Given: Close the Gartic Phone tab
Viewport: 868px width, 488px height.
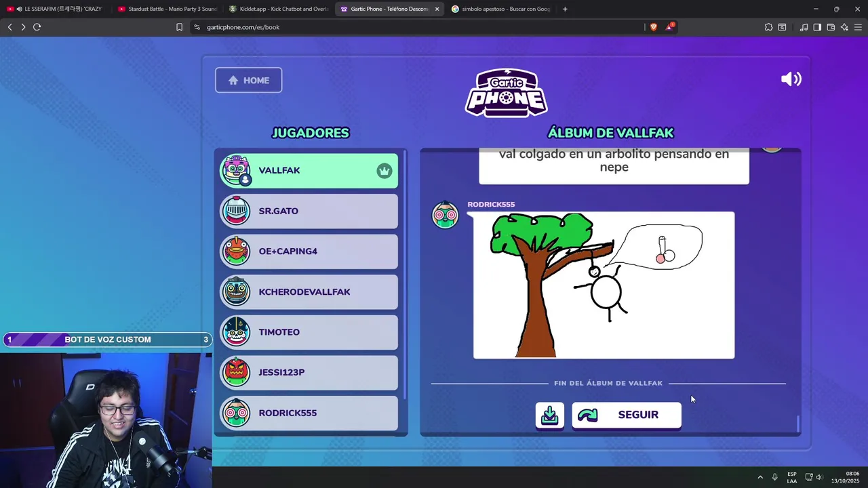Looking at the screenshot, I should coord(437,9).
